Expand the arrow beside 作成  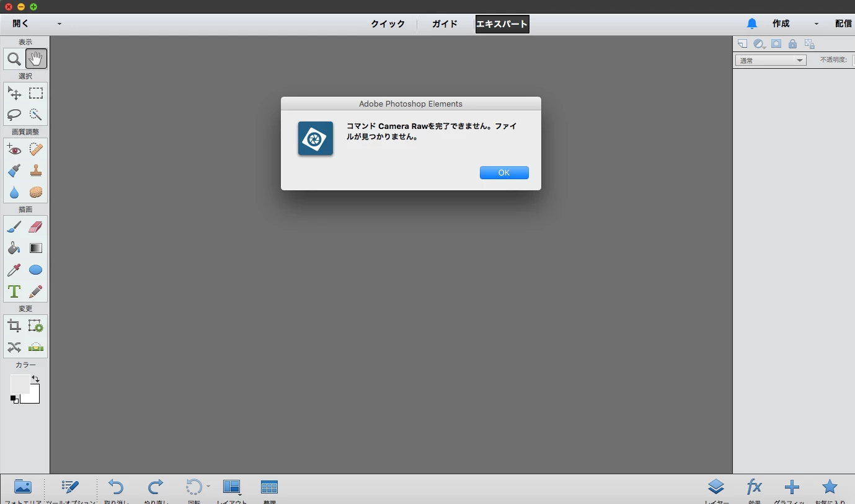click(817, 24)
